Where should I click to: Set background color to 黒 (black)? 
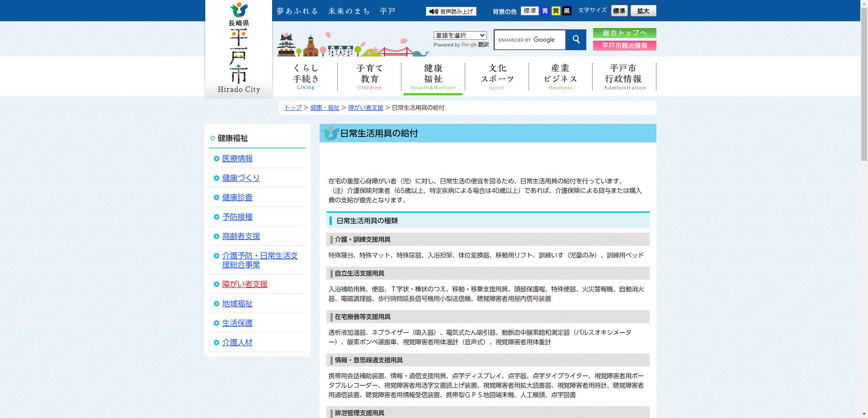point(566,10)
